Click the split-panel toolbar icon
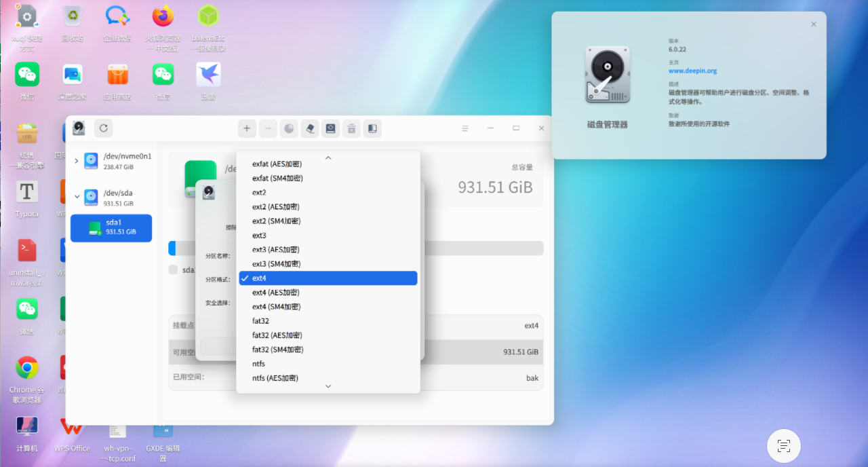The image size is (868, 467). (372, 128)
